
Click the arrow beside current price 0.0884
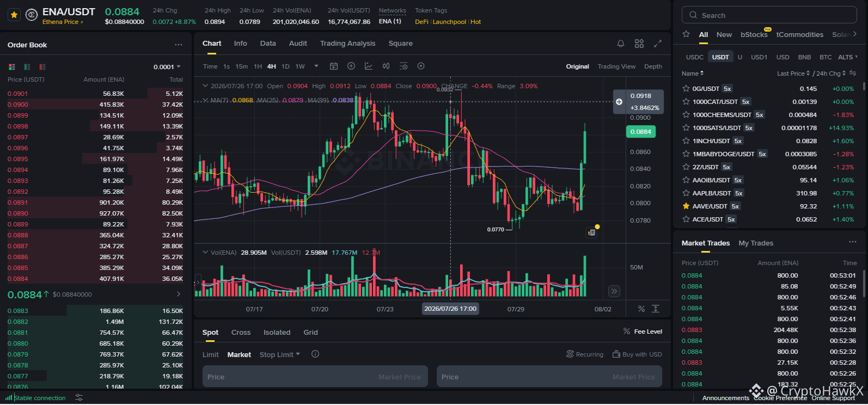pos(179,294)
